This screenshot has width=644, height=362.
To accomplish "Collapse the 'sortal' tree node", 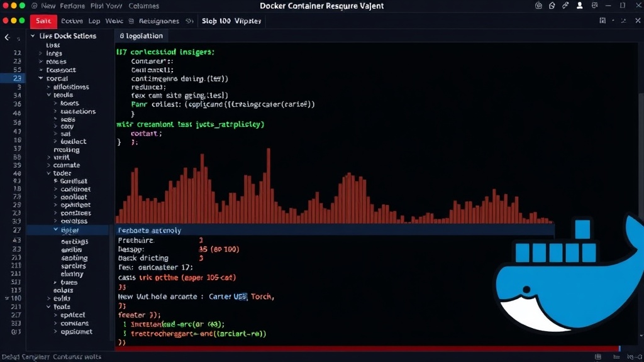I will click(x=40, y=79).
